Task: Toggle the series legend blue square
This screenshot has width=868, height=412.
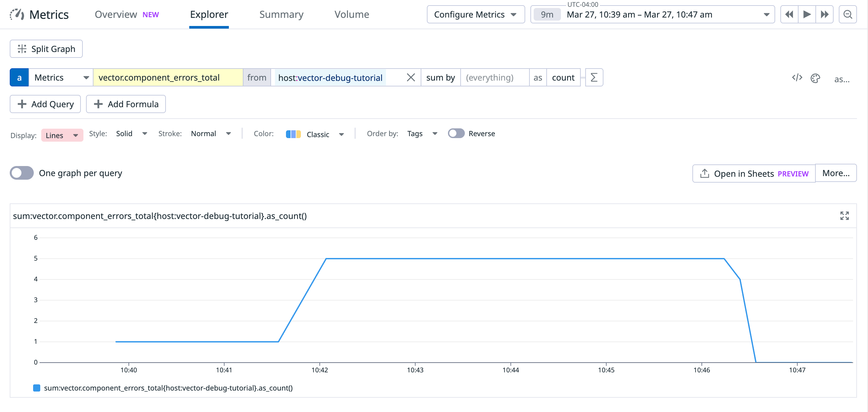Action: (x=37, y=388)
